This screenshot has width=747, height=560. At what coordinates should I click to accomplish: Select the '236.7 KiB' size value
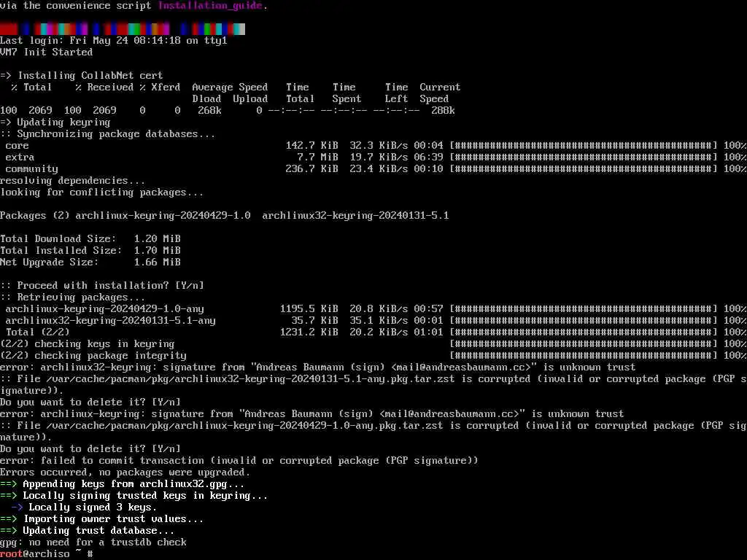coord(311,169)
